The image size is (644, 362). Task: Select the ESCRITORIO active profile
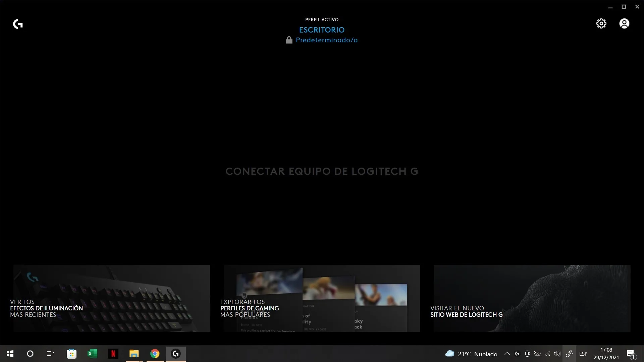[322, 30]
